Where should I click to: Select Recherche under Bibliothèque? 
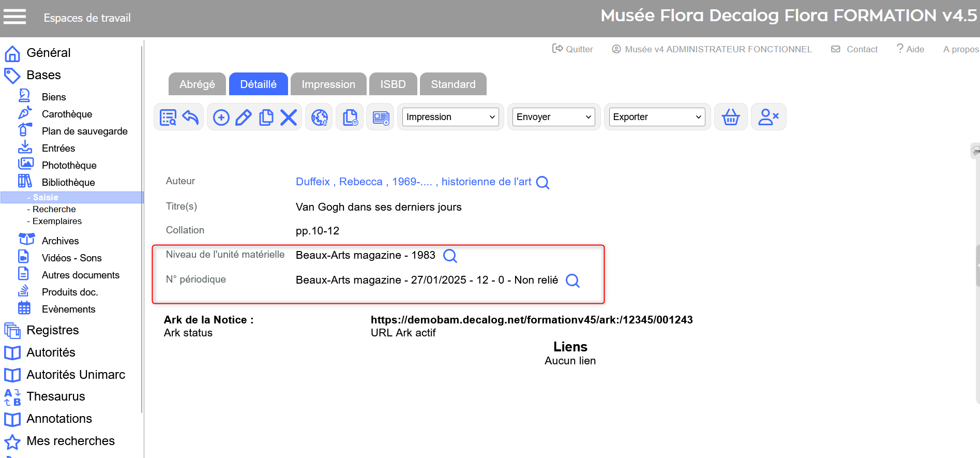tap(54, 209)
